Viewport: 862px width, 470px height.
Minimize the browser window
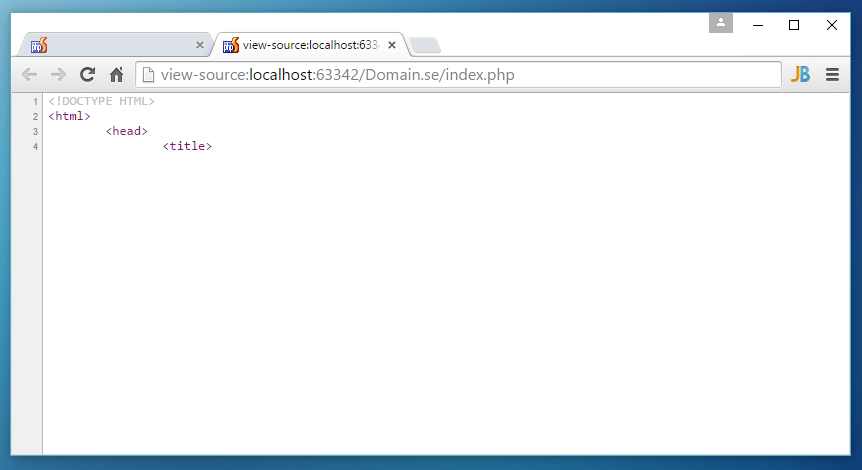(x=757, y=25)
